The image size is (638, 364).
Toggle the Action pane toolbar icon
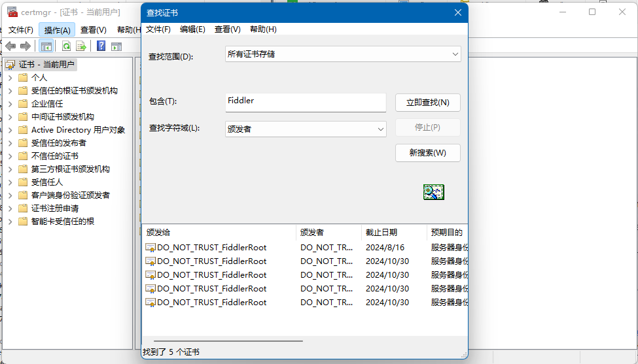116,46
